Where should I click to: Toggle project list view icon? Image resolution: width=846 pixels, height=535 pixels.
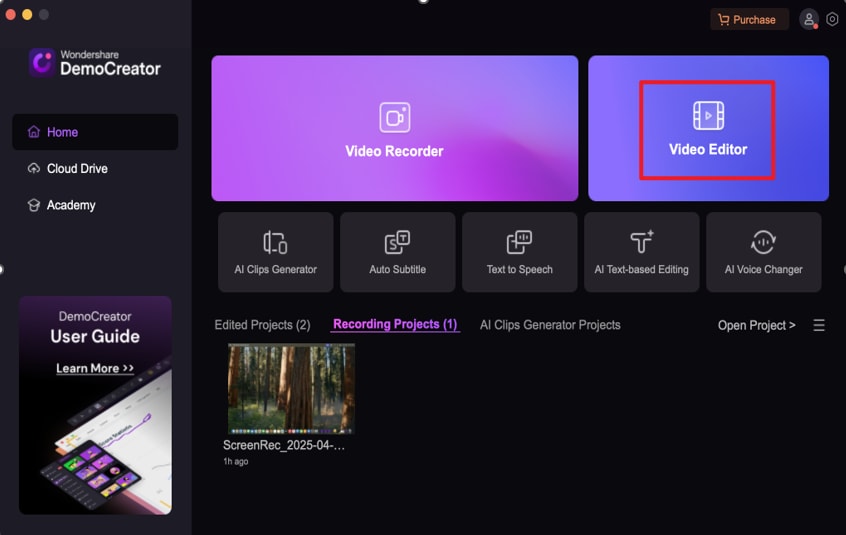point(818,325)
